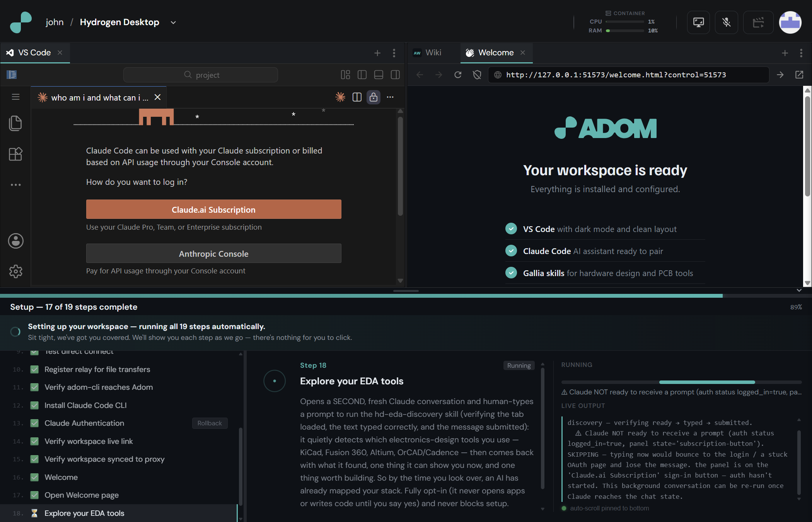Open left pane more options menu

click(394, 53)
